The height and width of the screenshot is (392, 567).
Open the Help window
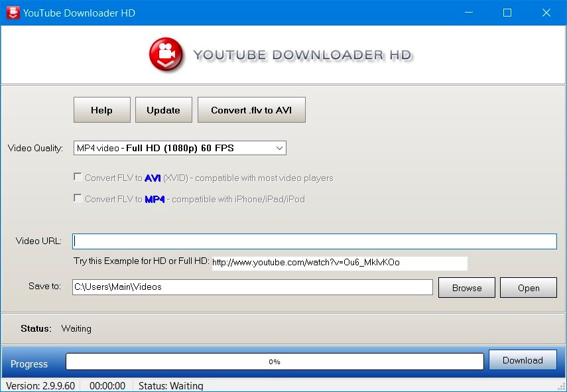pyautogui.click(x=101, y=109)
